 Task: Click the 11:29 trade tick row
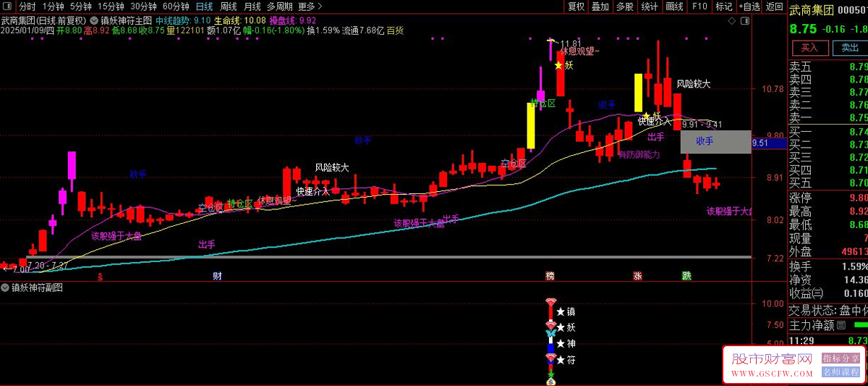828,340
